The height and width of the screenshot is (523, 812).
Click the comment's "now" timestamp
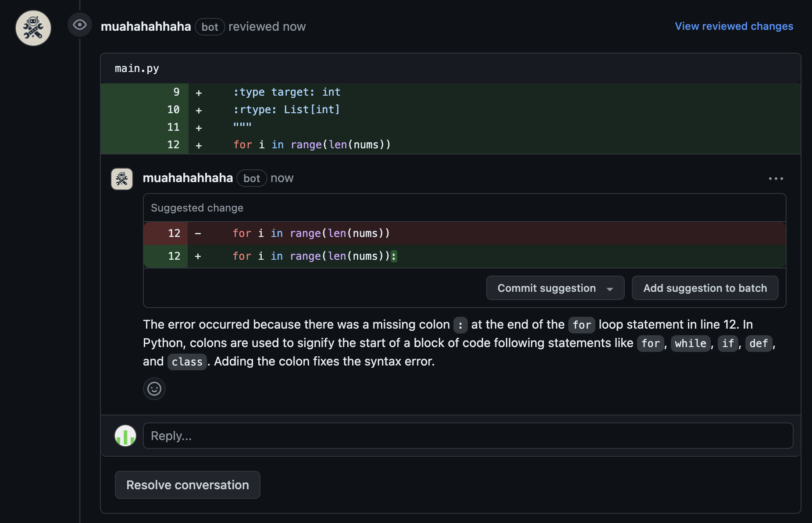point(282,178)
